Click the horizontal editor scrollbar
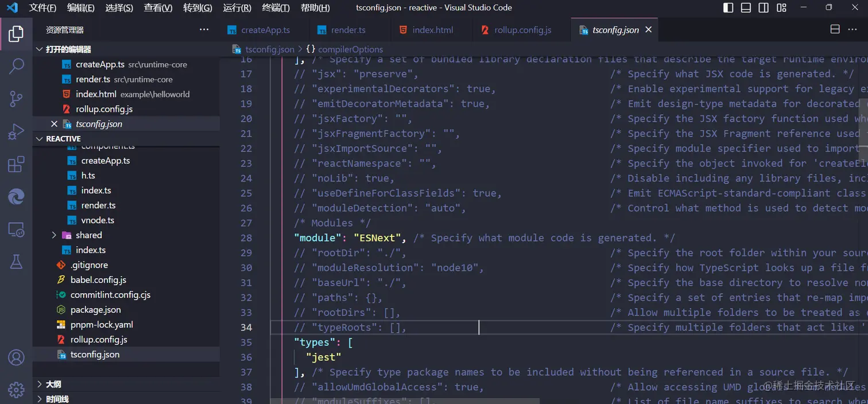The width and height of the screenshot is (868, 404). tap(405, 401)
